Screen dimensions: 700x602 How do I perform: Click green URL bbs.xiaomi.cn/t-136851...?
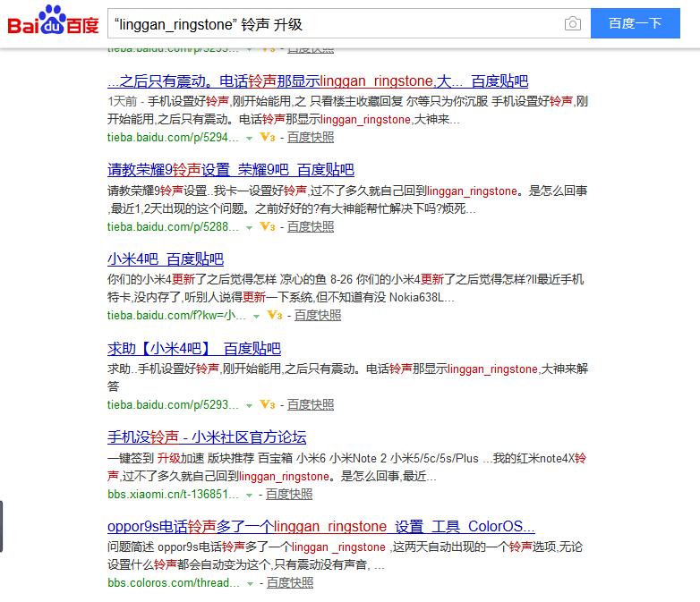[173, 494]
